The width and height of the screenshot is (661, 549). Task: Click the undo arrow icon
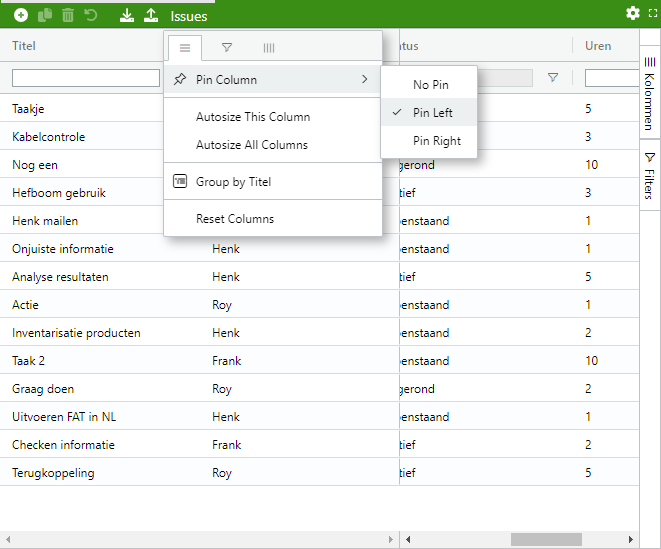click(91, 15)
